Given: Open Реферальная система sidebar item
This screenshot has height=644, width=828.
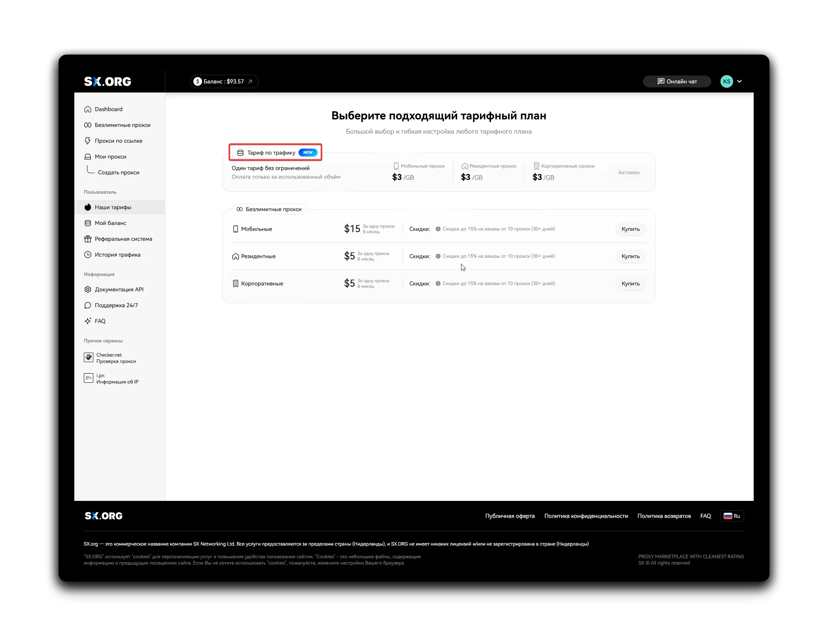Looking at the screenshot, I should 119,239.
